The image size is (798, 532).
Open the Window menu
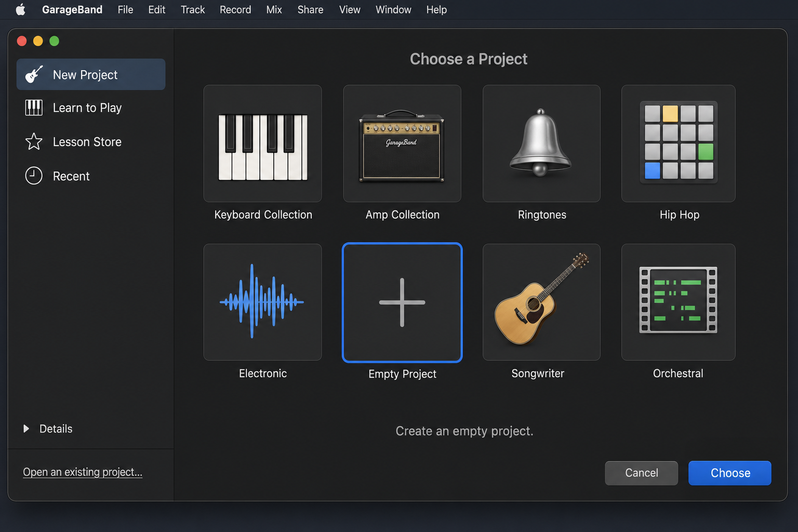(393, 9)
